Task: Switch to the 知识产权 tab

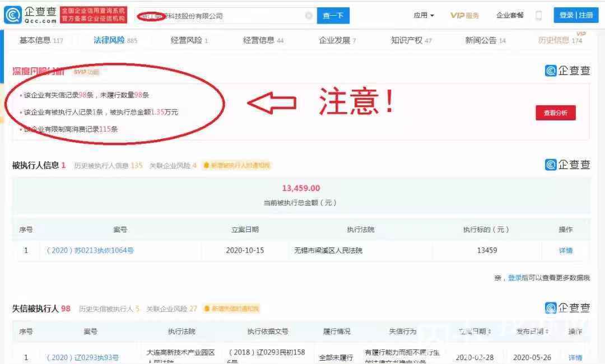Action: point(411,40)
